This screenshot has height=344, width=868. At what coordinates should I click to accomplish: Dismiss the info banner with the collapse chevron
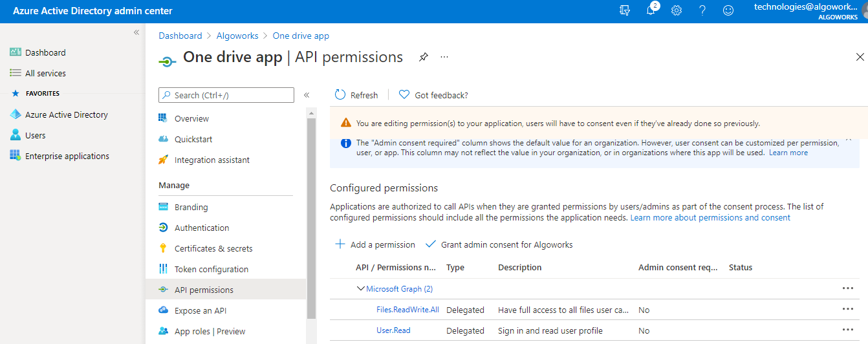(x=848, y=140)
